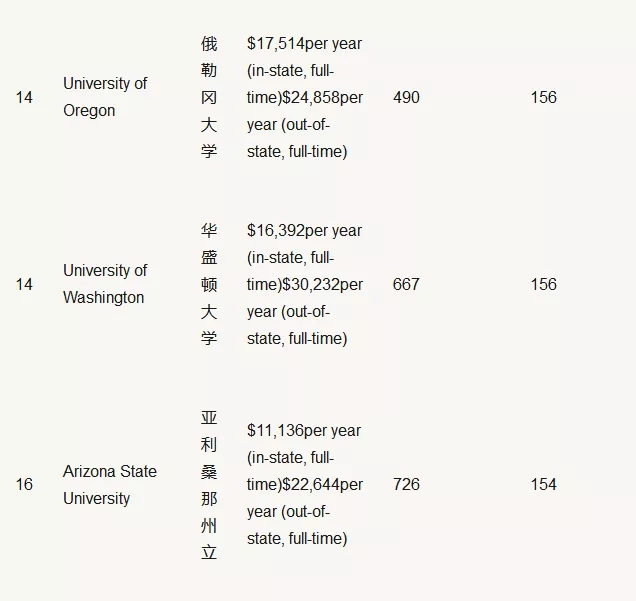
Task: Click the $24,858 out-of-state tuition text
Action: pos(322,98)
